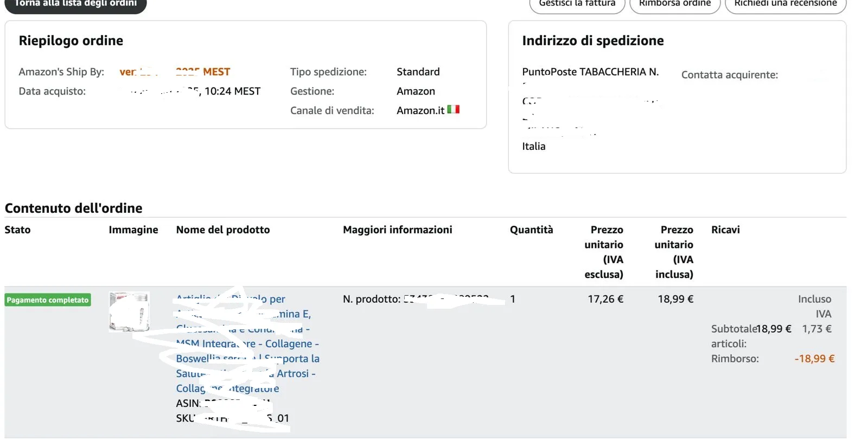Select the 'PuntoPoste TABACCHERIA N.' address line
The image size is (868, 439).
coord(590,72)
